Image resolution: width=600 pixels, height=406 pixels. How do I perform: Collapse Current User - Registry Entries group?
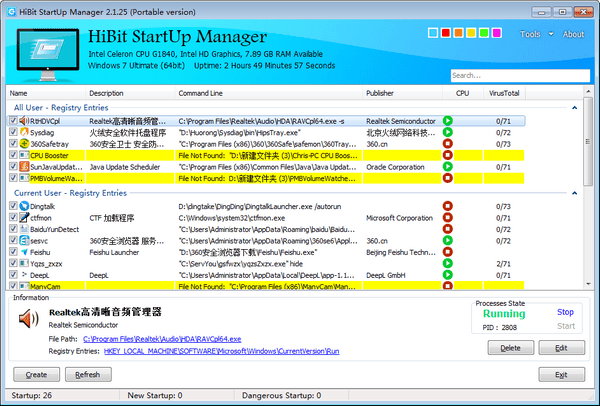click(574, 192)
